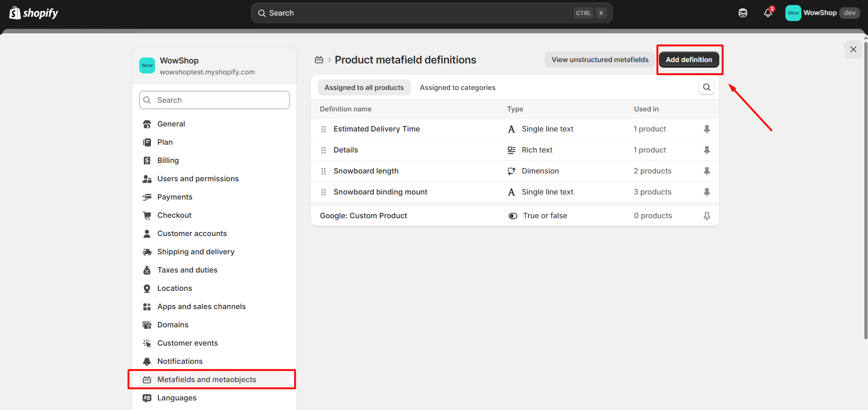Click the search magnifier in definitions table
This screenshot has height=410, width=868.
click(706, 87)
